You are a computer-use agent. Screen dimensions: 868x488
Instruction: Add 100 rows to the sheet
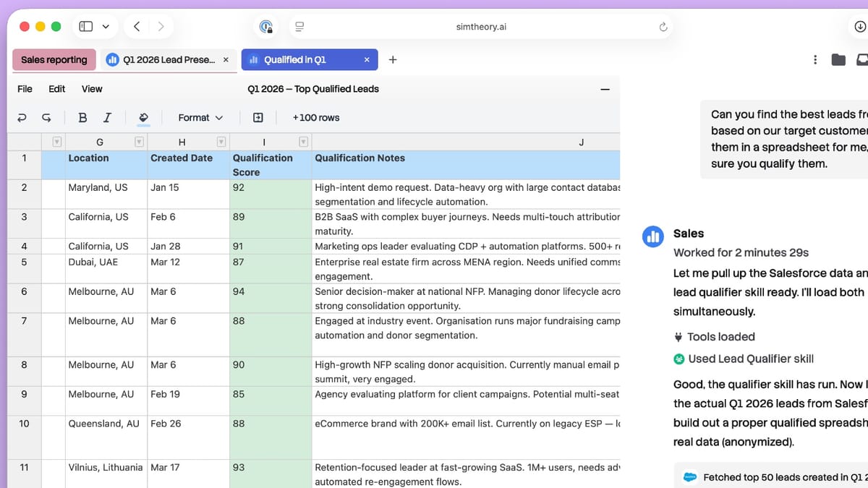click(316, 118)
